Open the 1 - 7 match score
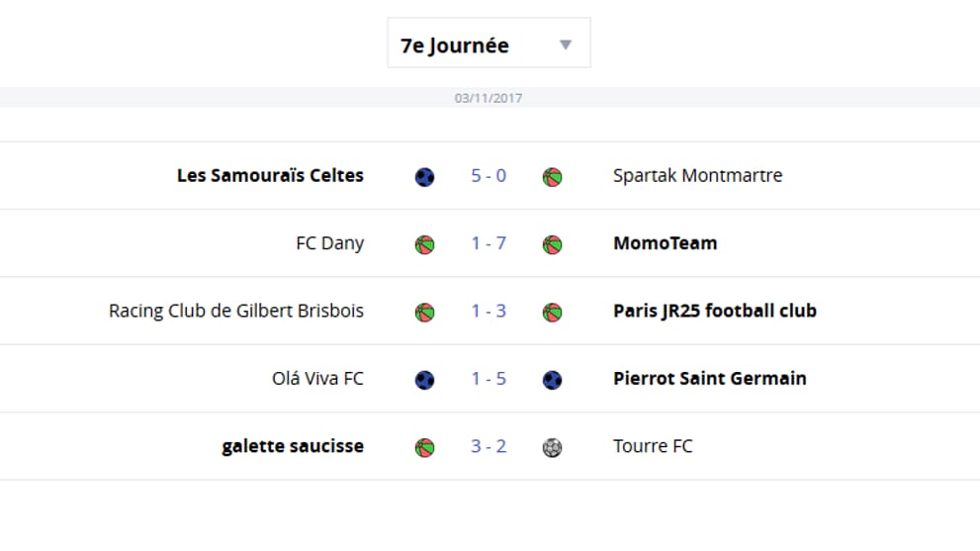980x551 pixels. pos(489,243)
